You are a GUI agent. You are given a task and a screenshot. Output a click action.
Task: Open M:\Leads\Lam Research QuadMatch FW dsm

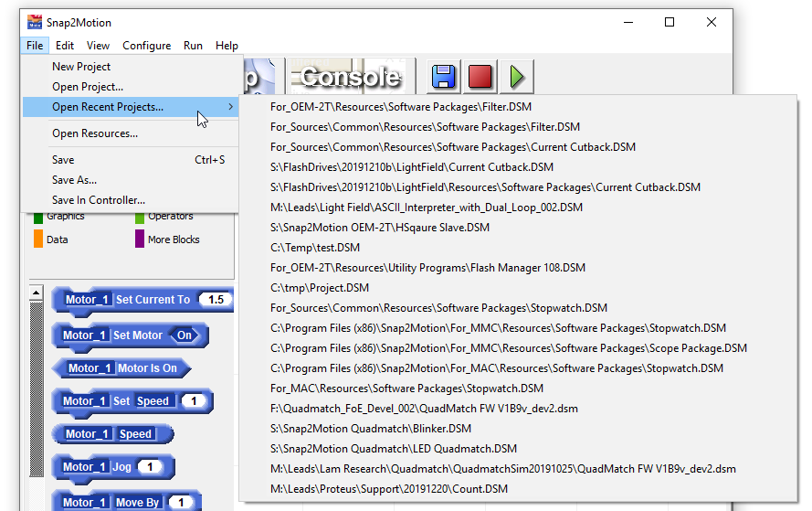(x=518, y=469)
